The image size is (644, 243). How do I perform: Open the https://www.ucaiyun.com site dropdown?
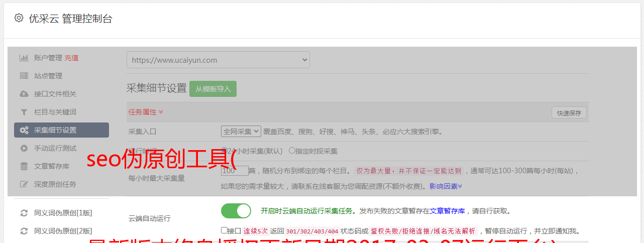[x=218, y=60]
